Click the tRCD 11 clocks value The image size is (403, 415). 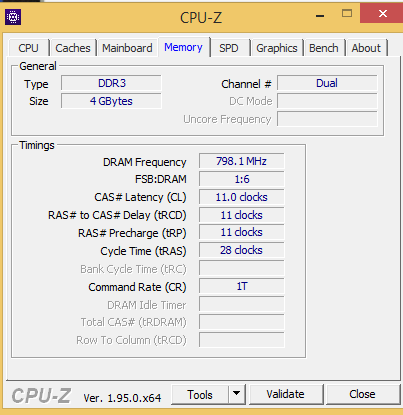242,215
